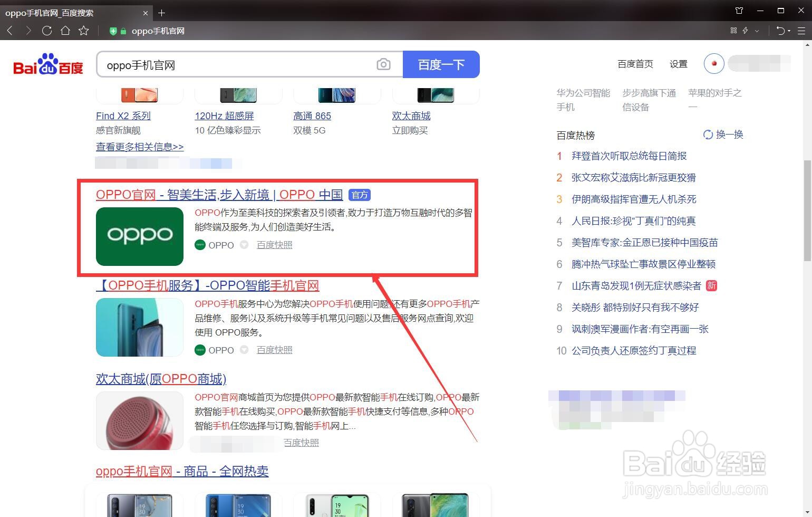Open the browser extensions grid icon
The image size is (812, 517).
pyautogui.click(x=733, y=31)
